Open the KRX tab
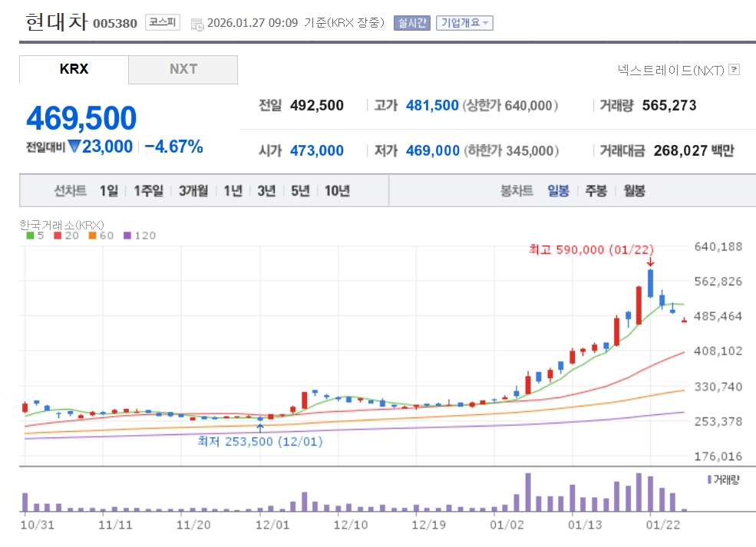This screenshot has height=547, width=756. coord(74,69)
